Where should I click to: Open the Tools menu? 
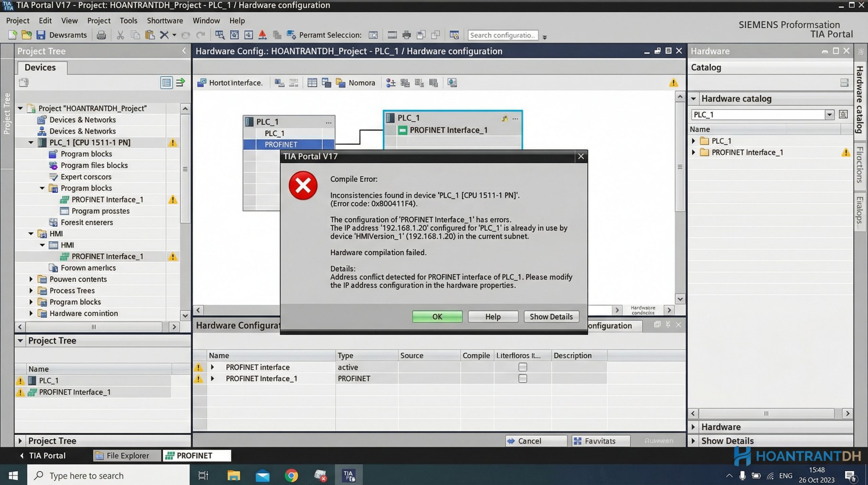(128, 20)
